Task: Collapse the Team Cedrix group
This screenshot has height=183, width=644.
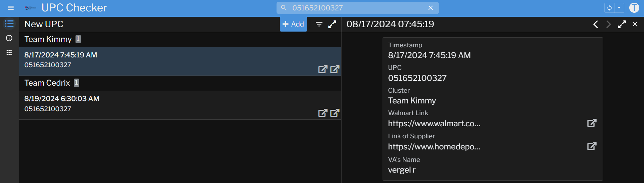Action: point(47,83)
